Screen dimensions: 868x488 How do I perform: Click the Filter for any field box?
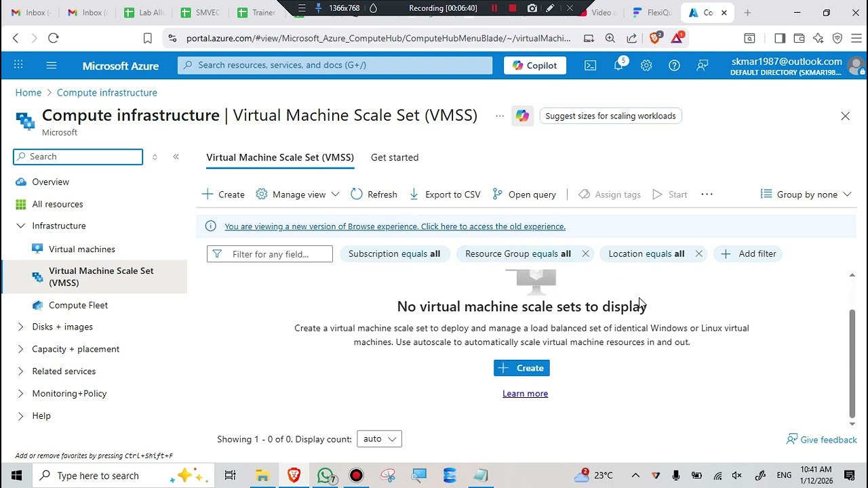pos(270,254)
